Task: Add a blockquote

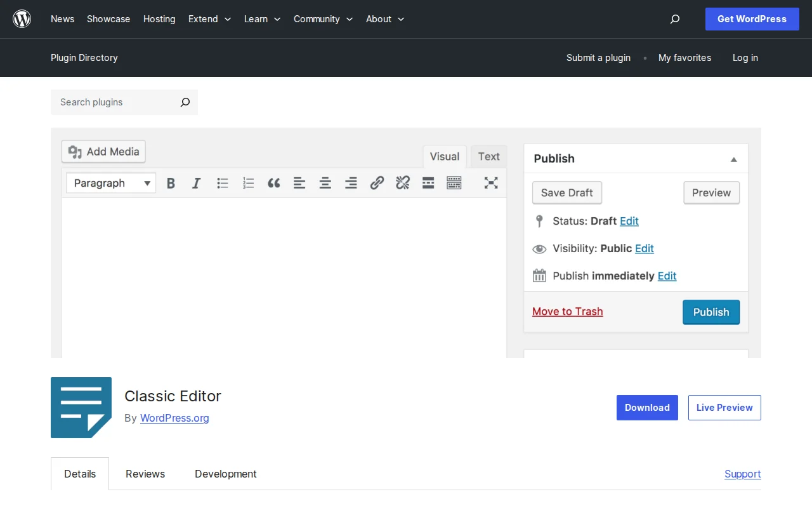Action: (x=273, y=183)
